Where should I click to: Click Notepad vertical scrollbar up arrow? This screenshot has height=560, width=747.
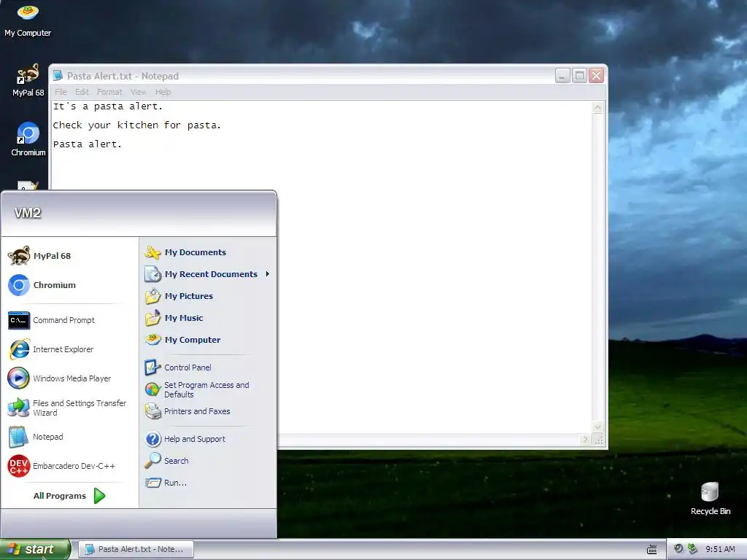point(597,107)
